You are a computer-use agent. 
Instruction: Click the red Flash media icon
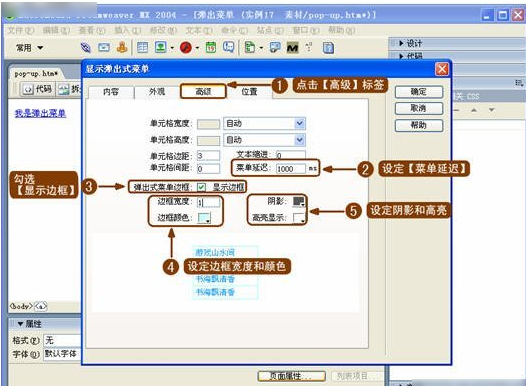[x=186, y=48]
